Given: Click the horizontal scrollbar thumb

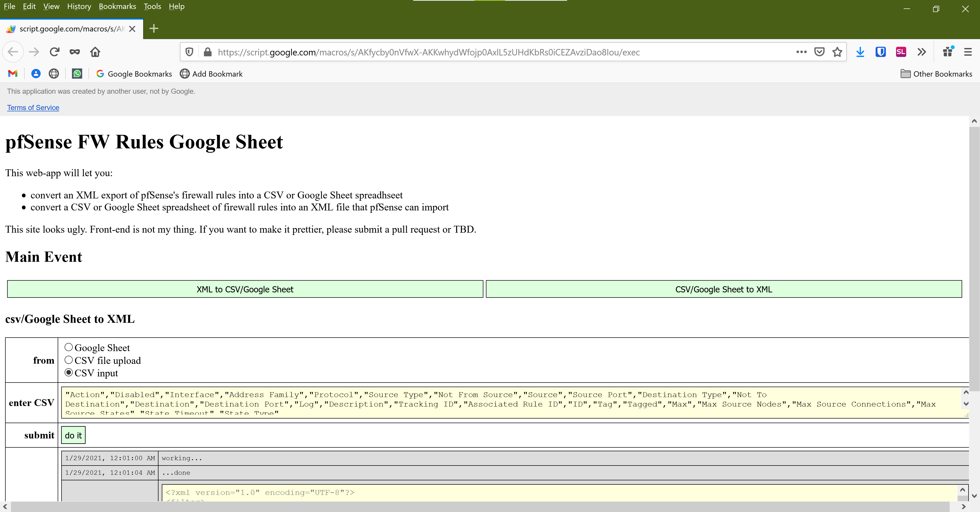Looking at the screenshot, I should [x=480, y=507].
